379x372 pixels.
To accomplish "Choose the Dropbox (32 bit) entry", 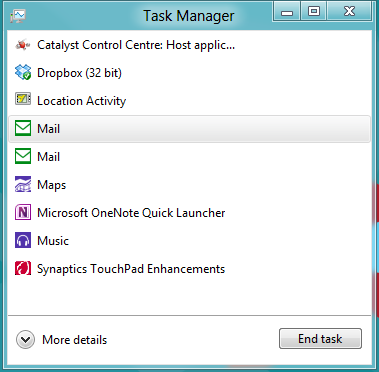I will click(x=189, y=73).
